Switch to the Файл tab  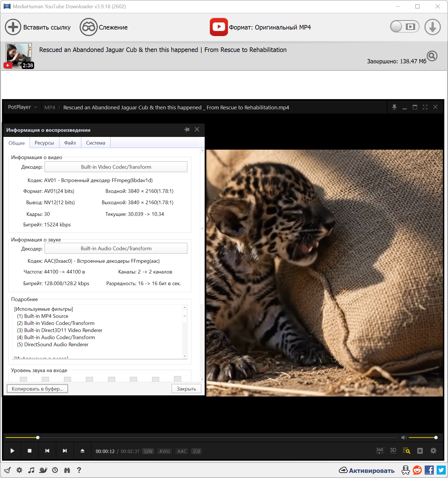coord(70,143)
